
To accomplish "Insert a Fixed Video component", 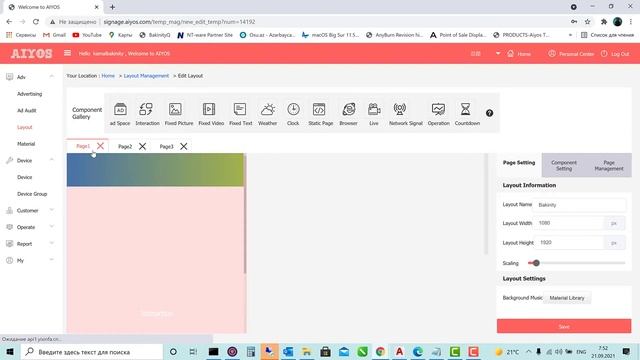I will (x=211, y=114).
